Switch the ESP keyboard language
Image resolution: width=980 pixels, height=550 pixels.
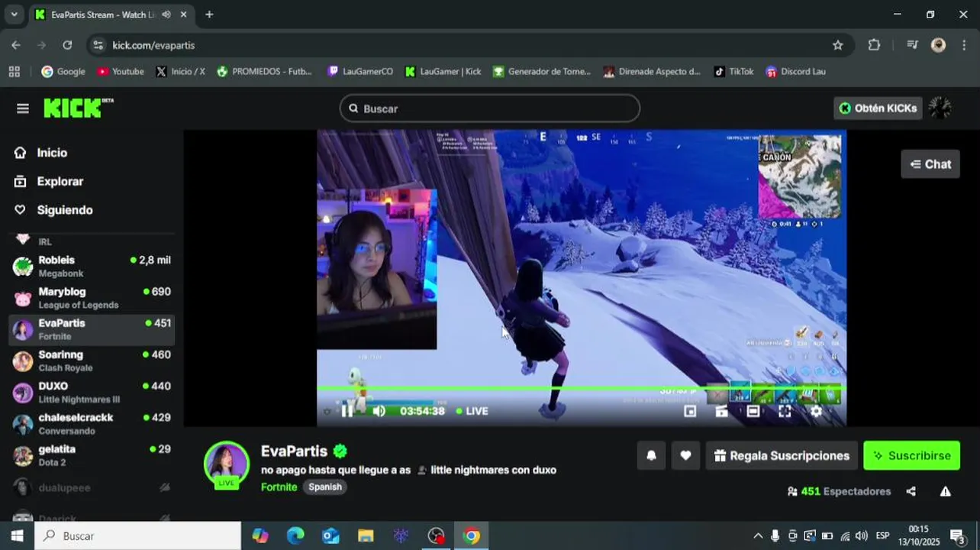click(x=882, y=535)
